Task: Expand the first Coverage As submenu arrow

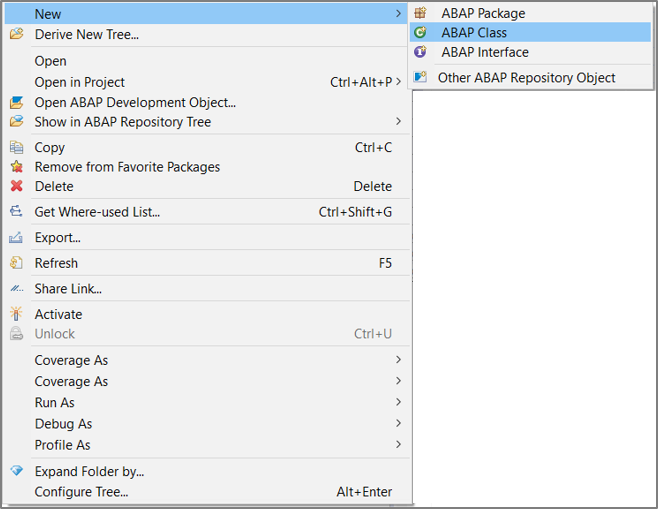Action: click(x=398, y=360)
